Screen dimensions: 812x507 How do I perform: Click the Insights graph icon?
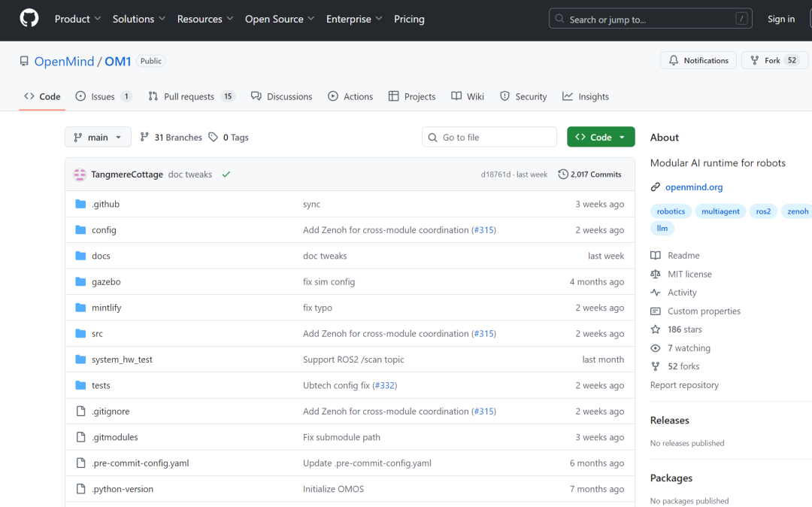pyautogui.click(x=566, y=96)
